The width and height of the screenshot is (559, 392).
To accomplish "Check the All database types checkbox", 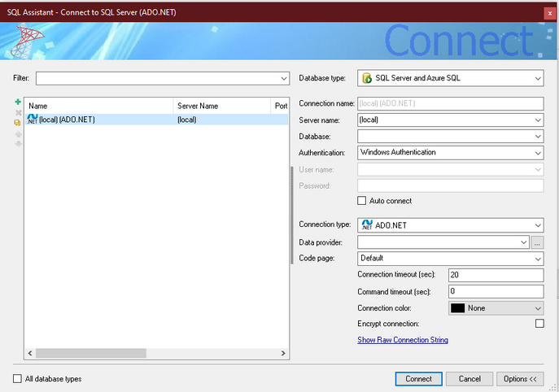I will 17,378.
